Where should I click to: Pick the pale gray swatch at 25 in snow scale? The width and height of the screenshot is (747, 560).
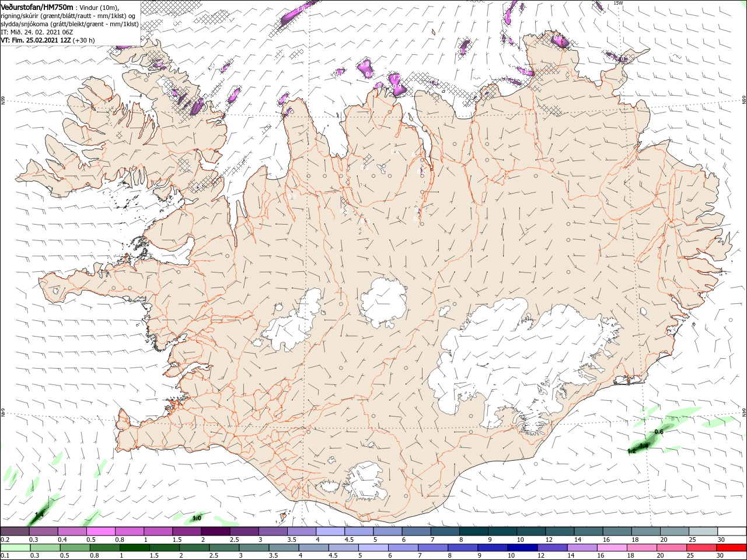[703, 531]
